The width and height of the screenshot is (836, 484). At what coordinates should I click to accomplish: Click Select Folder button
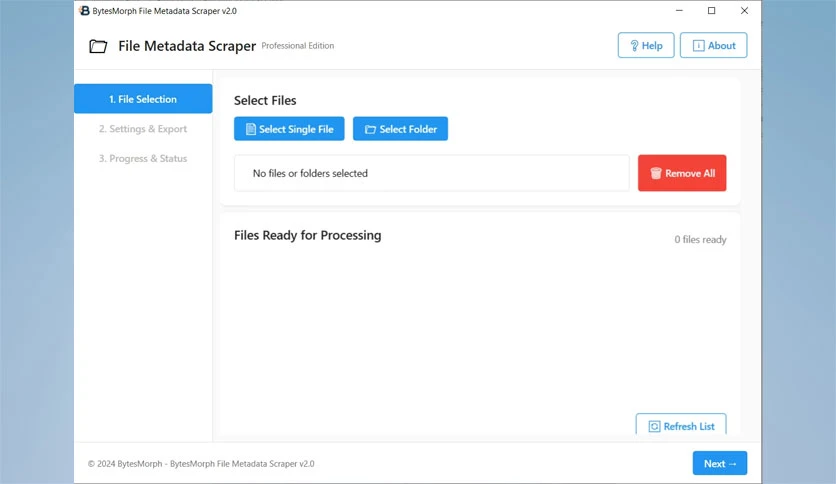pos(400,129)
